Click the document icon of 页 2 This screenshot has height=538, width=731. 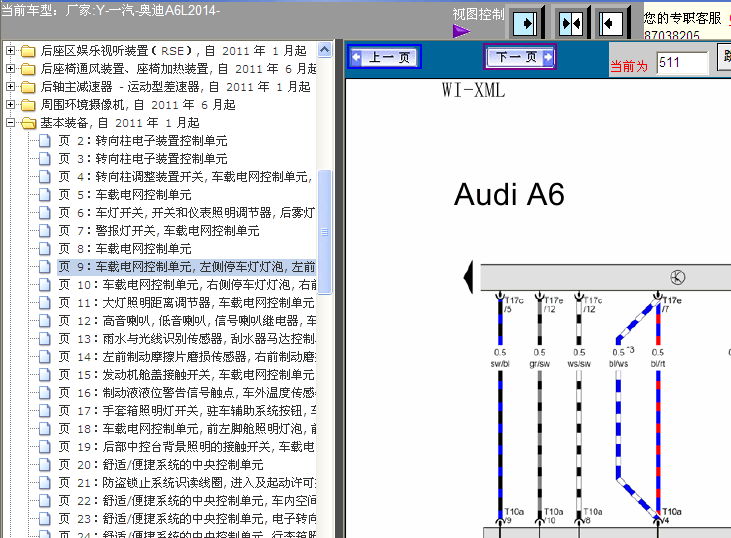tap(45, 141)
